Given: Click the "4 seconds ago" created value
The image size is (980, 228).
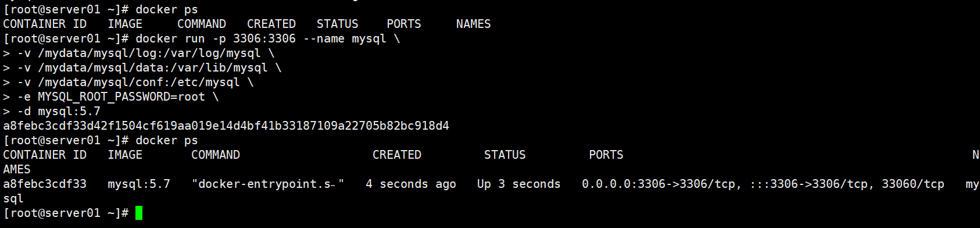Looking at the screenshot, I should pyautogui.click(x=411, y=184).
